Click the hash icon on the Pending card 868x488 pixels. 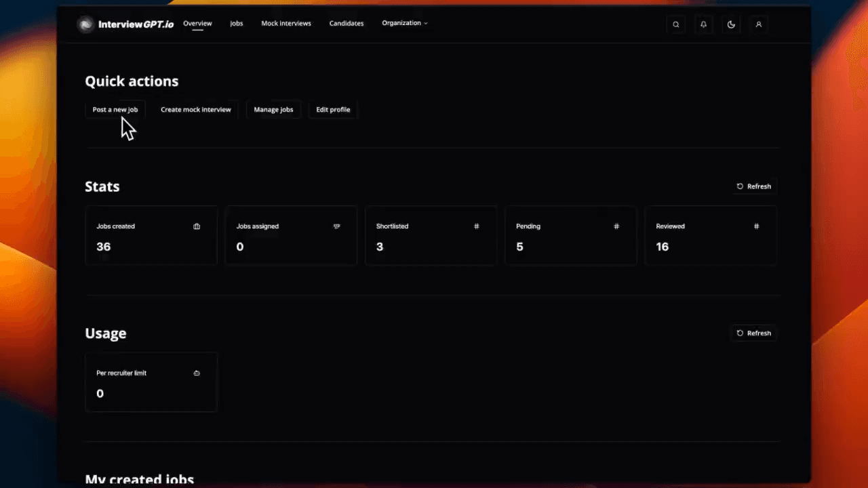(x=616, y=226)
